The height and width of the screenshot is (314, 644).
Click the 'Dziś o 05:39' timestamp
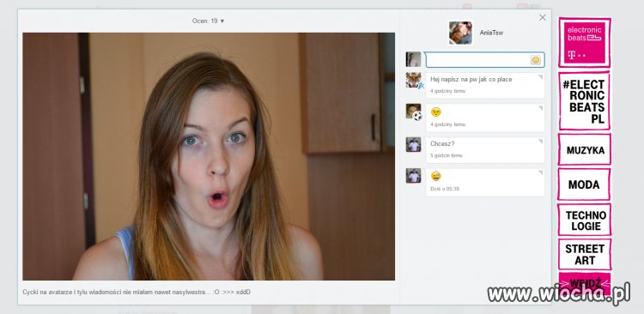pyautogui.click(x=445, y=189)
